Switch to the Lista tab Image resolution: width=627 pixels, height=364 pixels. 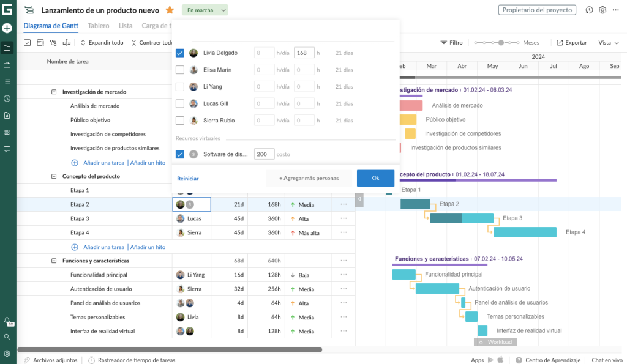pos(126,26)
